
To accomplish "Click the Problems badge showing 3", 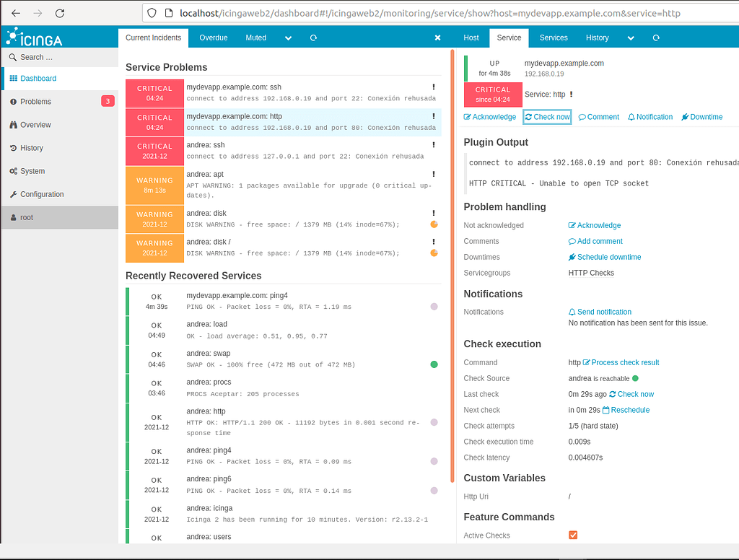I will pyautogui.click(x=108, y=101).
